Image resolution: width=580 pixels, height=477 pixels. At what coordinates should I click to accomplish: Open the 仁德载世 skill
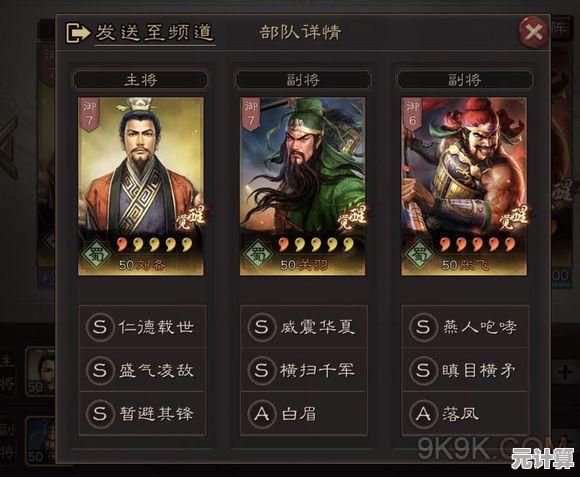142,327
